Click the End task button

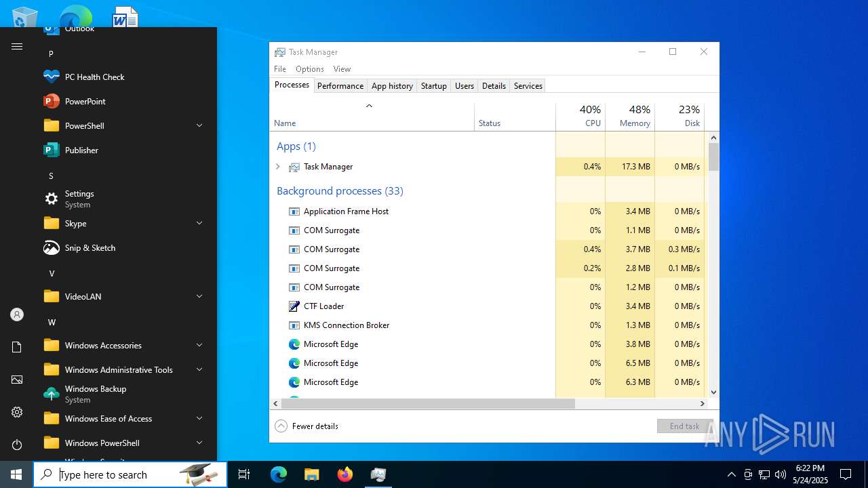684,426
